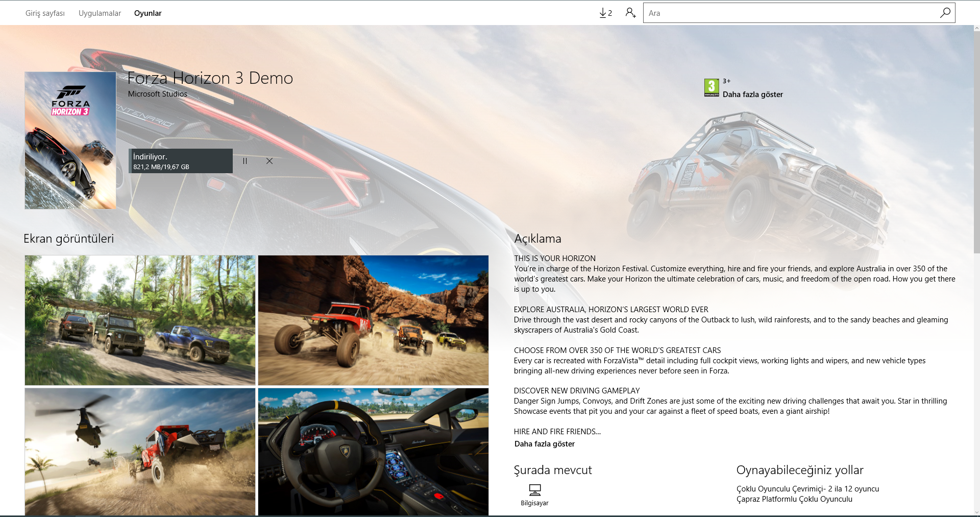Go to Giriş sayfası tab

[x=45, y=13]
